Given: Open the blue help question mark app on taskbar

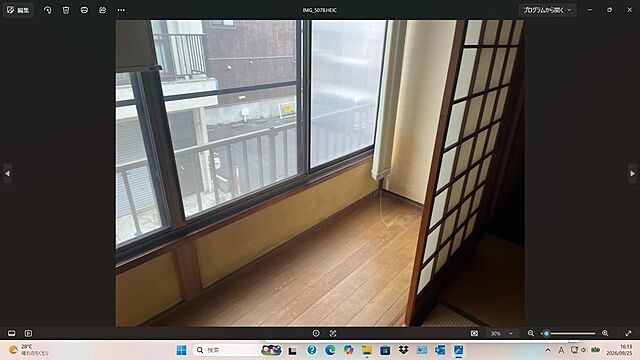Looking at the screenshot, I should (x=312, y=350).
